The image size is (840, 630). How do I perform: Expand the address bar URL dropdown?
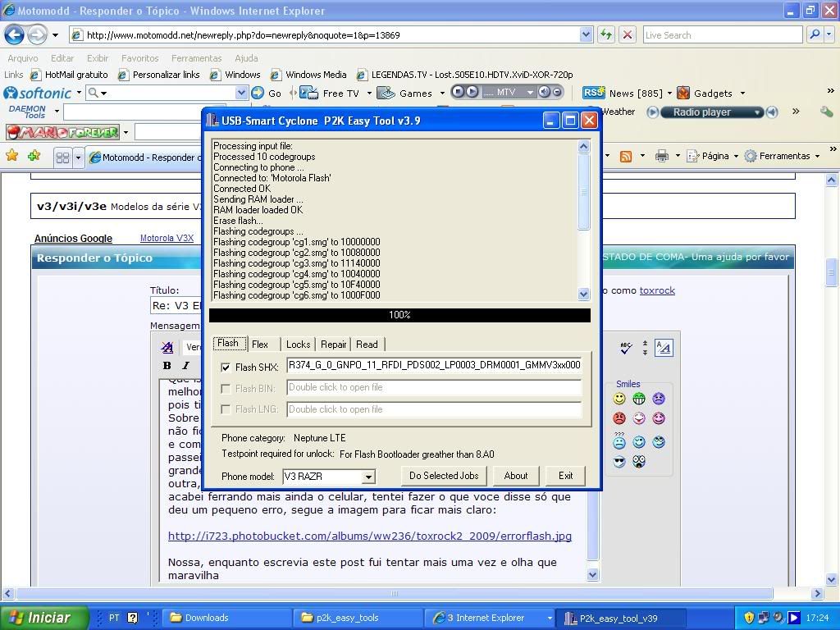pos(586,34)
